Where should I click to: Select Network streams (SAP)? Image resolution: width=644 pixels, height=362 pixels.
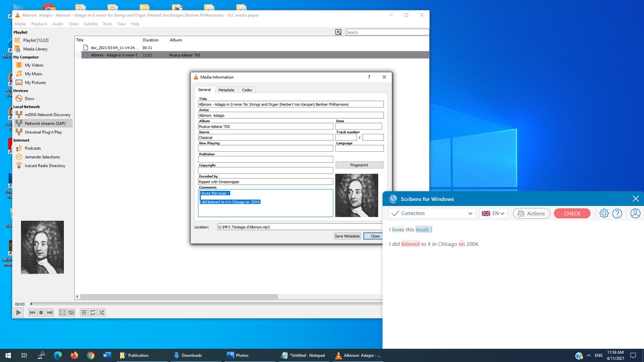pyautogui.click(x=43, y=123)
